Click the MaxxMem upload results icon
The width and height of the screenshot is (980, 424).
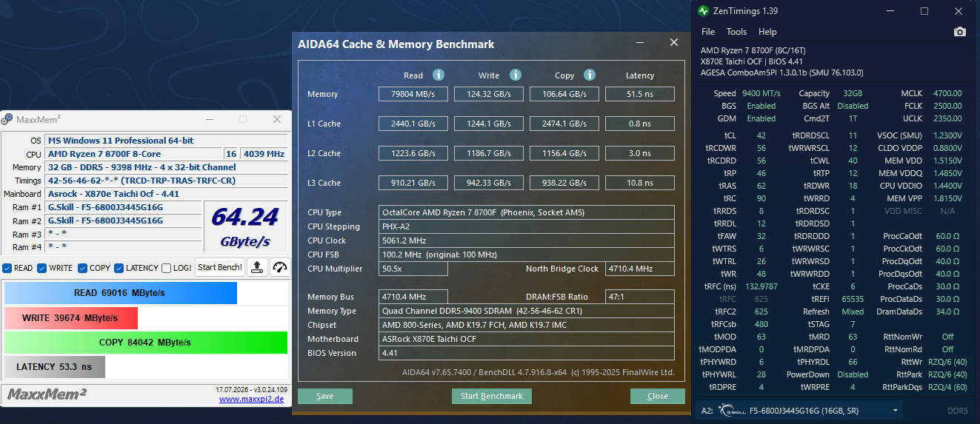[x=256, y=267]
